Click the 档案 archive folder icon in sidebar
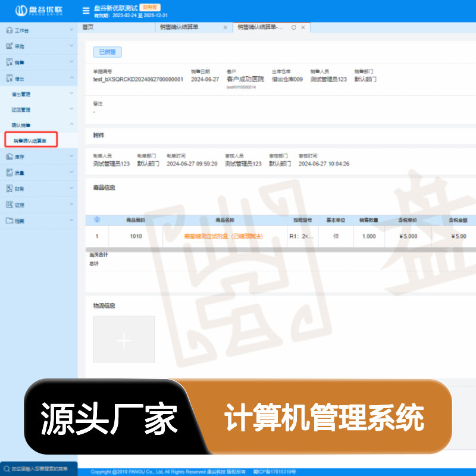This screenshot has width=476, height=476. point(10,221)
